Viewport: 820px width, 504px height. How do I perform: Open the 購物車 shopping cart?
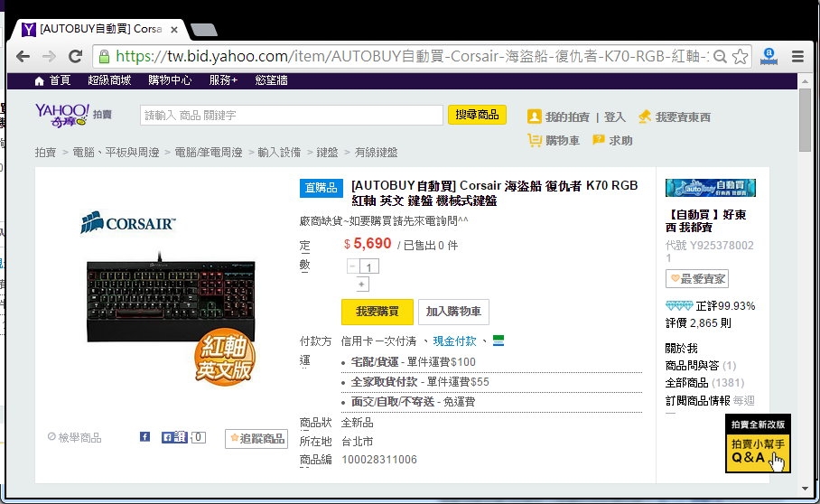[554, 140]
